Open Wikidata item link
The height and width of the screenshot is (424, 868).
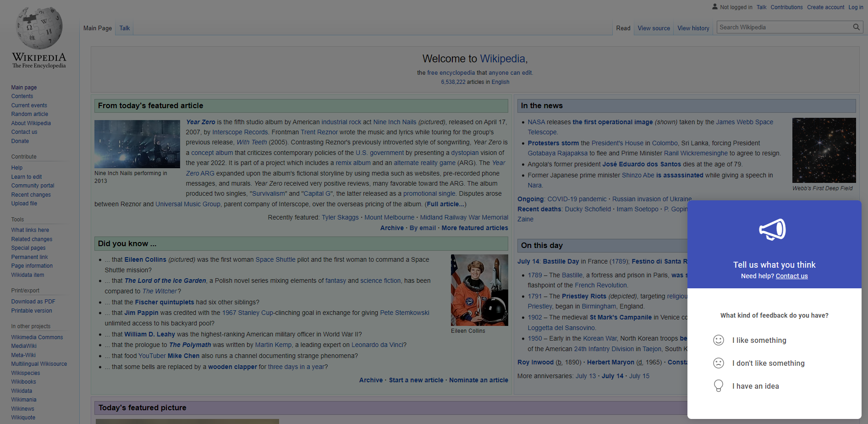pos(27,275)
